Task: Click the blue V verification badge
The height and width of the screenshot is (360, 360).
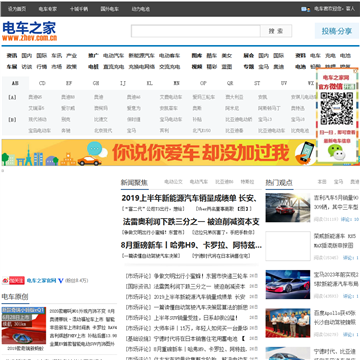Action: point(60,281)
